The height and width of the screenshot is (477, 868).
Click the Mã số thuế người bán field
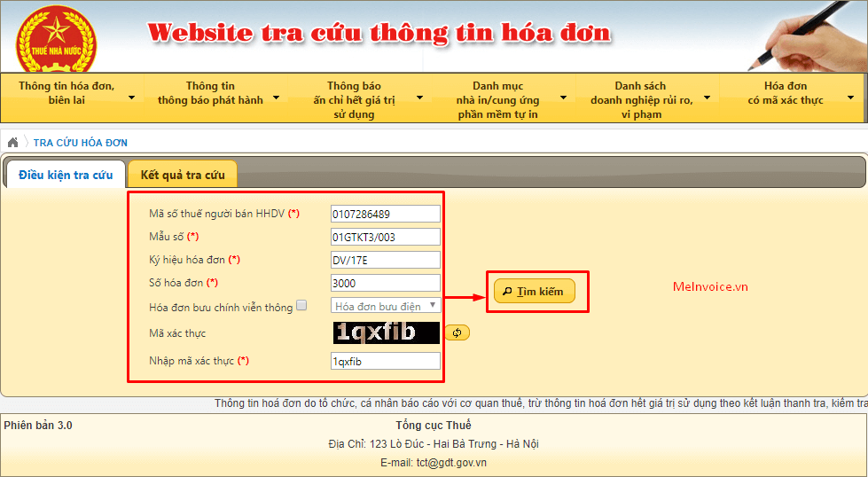point(385,214)
